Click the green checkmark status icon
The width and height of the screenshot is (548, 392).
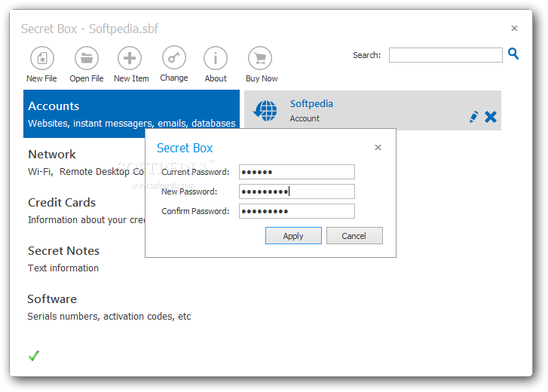click(x=34, y=356)
